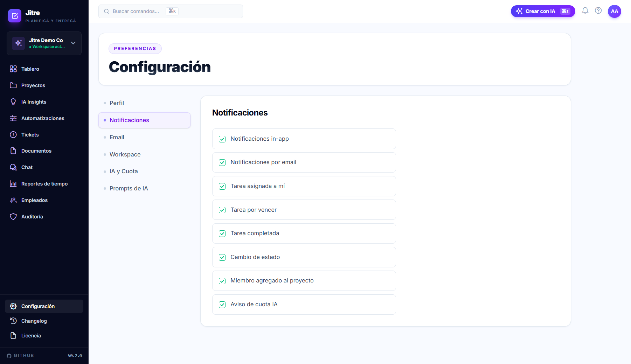631x364 pixels.
Task: Click the sparkle icon in Crear con IA
Action: coord(519,11)
